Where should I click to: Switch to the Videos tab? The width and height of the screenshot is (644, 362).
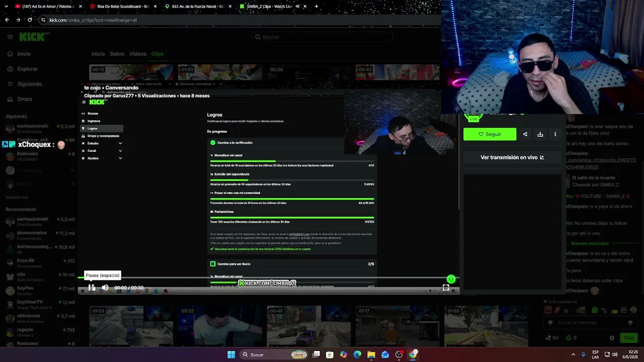tap(137, 54)
